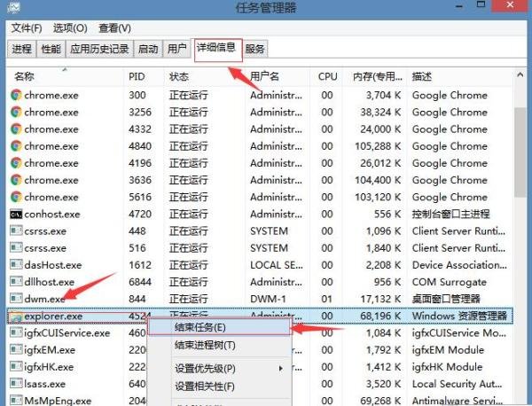Click the explorer.exe folder icon
The height and width of the screenshot is (406, 532).
(x=16, y=316)
